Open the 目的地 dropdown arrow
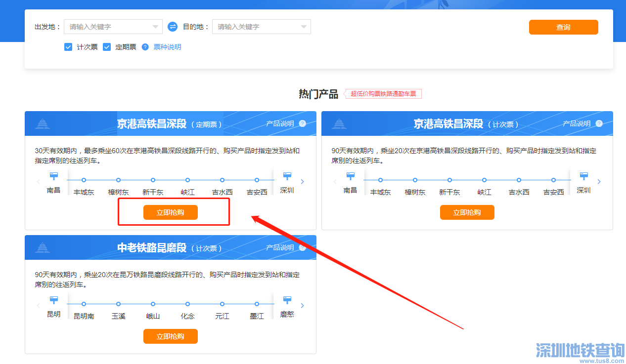Viewport: 626px width, 364px height. (304, 27)
